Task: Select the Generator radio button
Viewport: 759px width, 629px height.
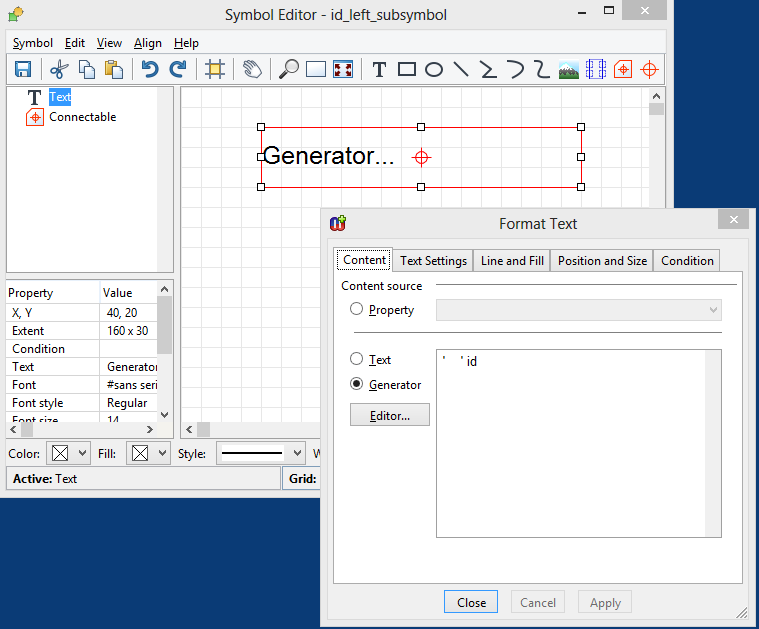Action: click(357, 384)
